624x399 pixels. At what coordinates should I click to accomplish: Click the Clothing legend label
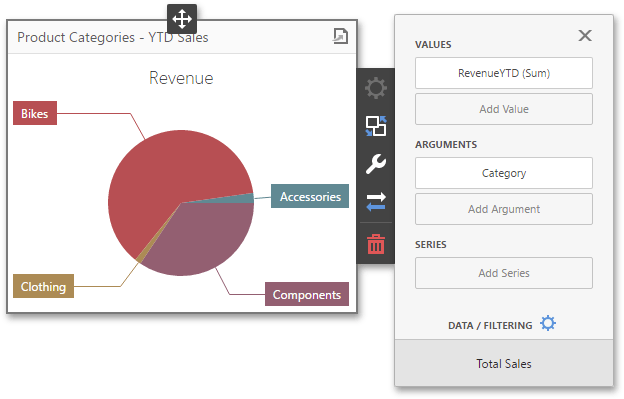click(43, 286)
